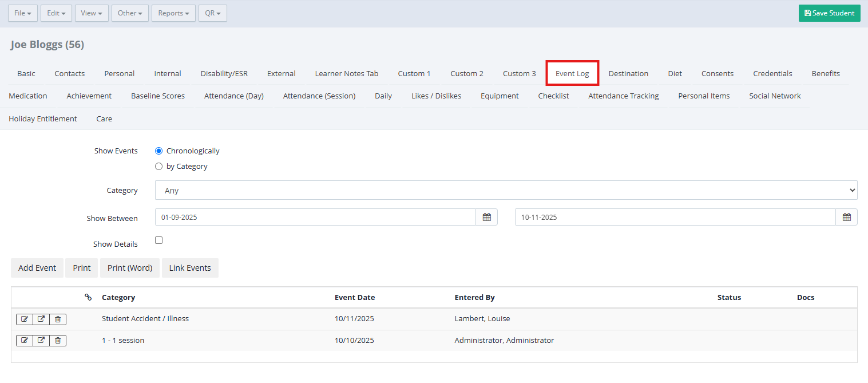Click trash icon for 1 - 1 session
868x383 pixels.
[x=58, y=341]
